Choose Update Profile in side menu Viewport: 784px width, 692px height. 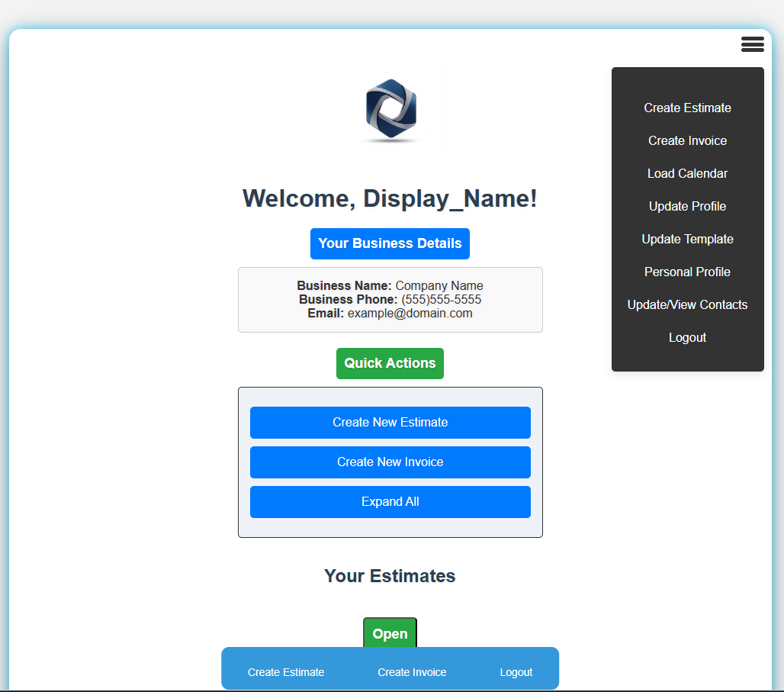click(687, 206)
